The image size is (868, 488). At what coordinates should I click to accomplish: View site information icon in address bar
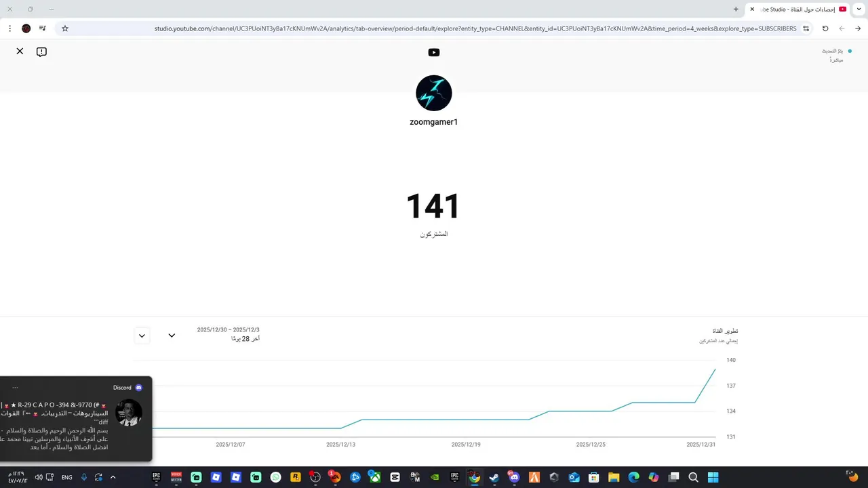tap(806, 28)
